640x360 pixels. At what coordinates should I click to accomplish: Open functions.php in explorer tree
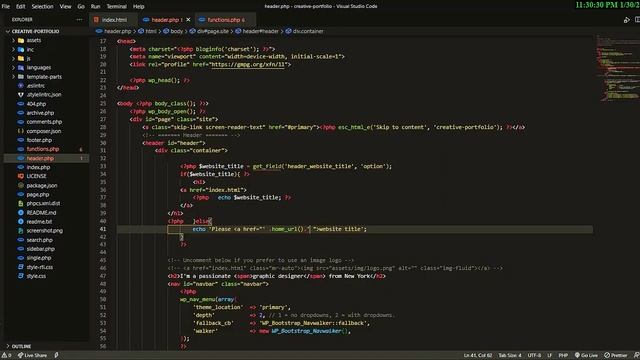point(42,149)
